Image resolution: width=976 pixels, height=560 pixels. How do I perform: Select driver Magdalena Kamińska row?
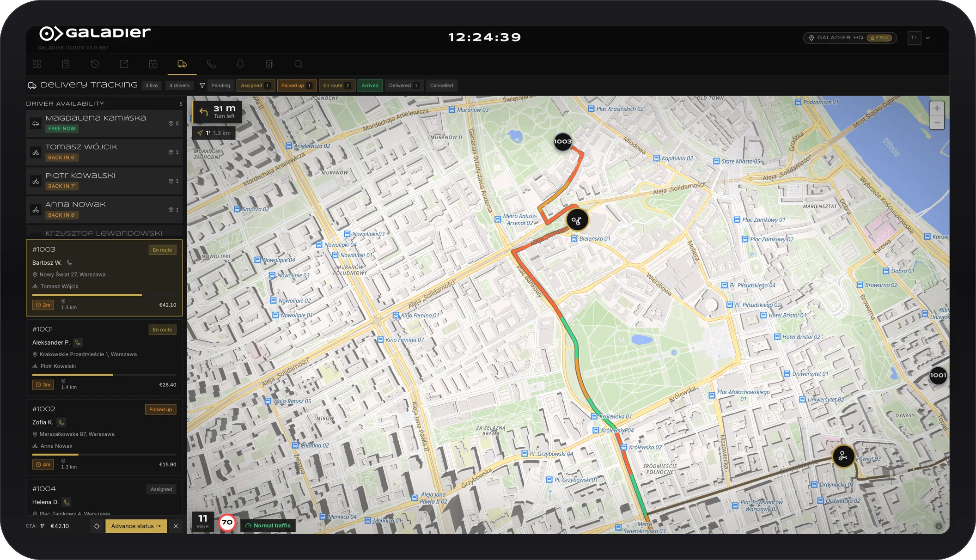pos(104,123)
